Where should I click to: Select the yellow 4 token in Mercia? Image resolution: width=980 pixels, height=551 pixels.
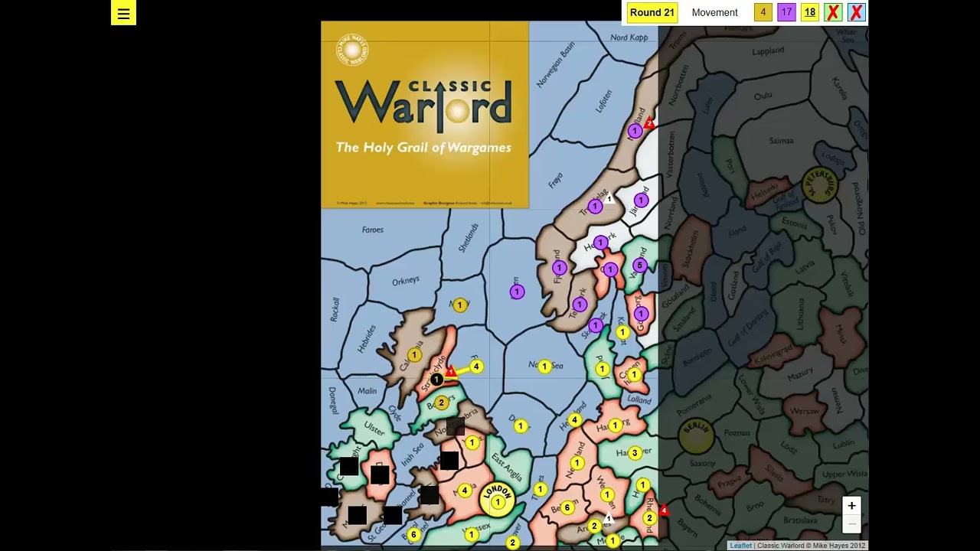coord(465,491)
